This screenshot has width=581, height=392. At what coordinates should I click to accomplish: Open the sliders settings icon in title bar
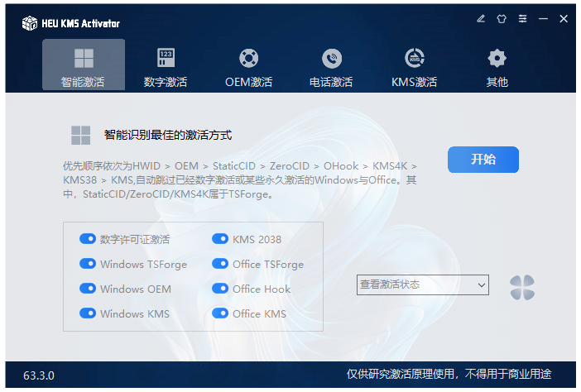pyautogui.click(x=522, y=18)
